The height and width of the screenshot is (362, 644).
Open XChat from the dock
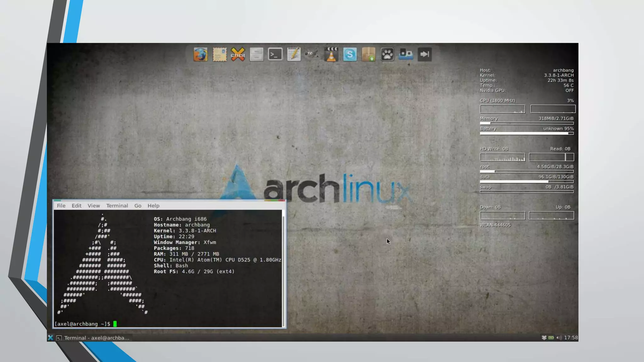238,54
